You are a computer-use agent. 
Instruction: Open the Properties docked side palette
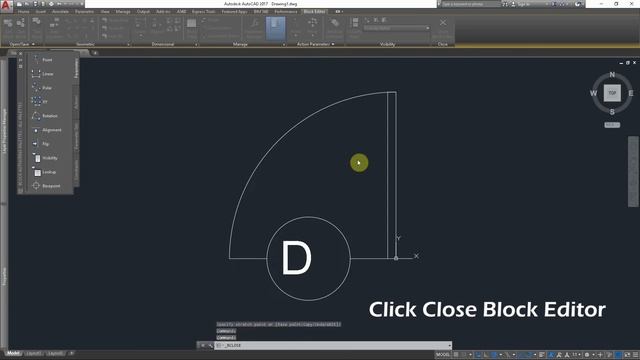(4, 276)
